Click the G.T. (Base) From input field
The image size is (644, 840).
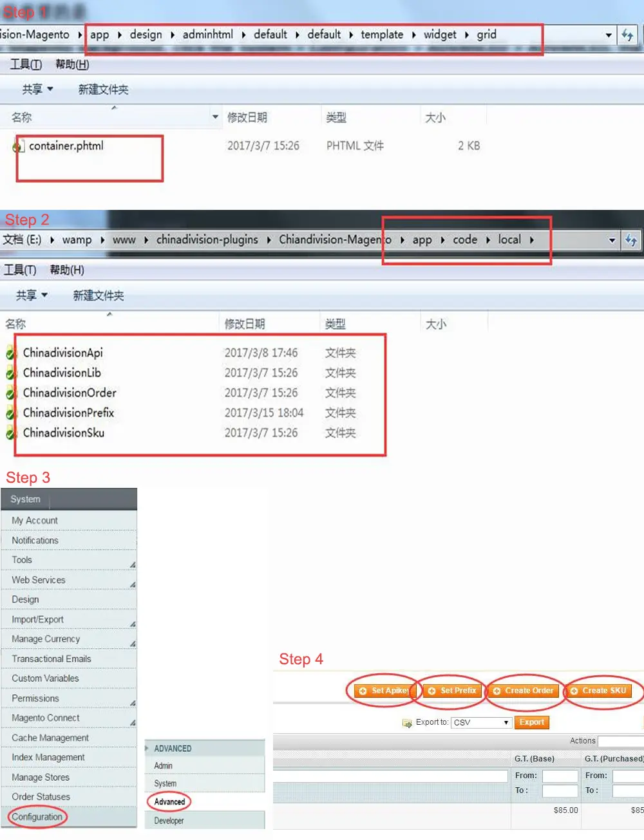560,776
